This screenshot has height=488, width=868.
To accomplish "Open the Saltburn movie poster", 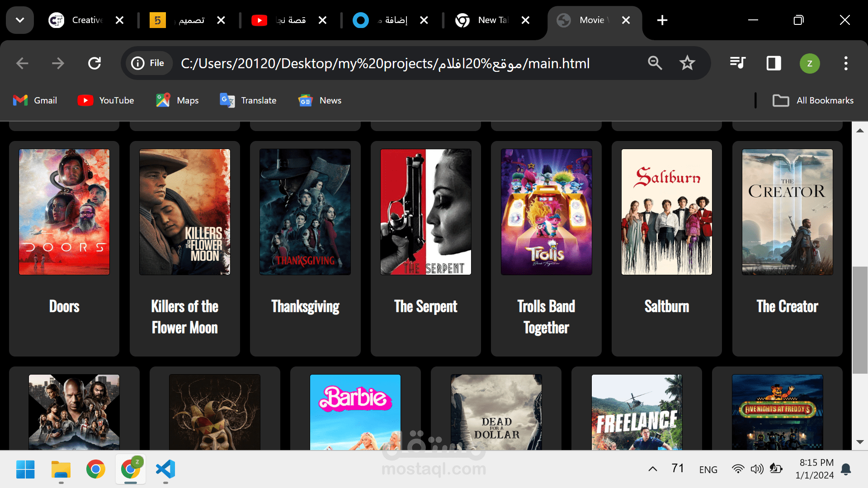I will point(666,211).
